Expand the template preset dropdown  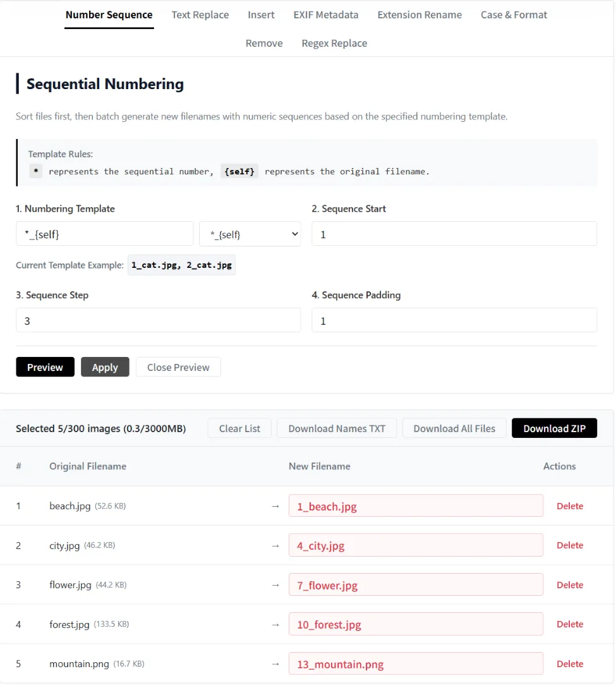(250, 234)
